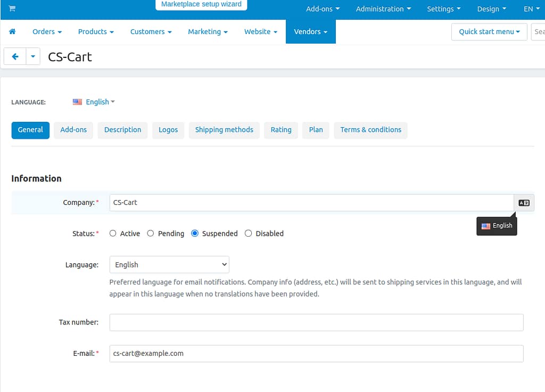The image size is (545, 392).
Task: Select the Suspended status radio button
Action: 195,233
